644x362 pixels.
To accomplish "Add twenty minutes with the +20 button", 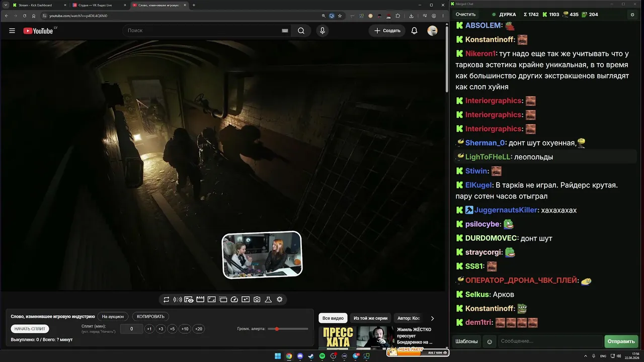I will [199, 329].
